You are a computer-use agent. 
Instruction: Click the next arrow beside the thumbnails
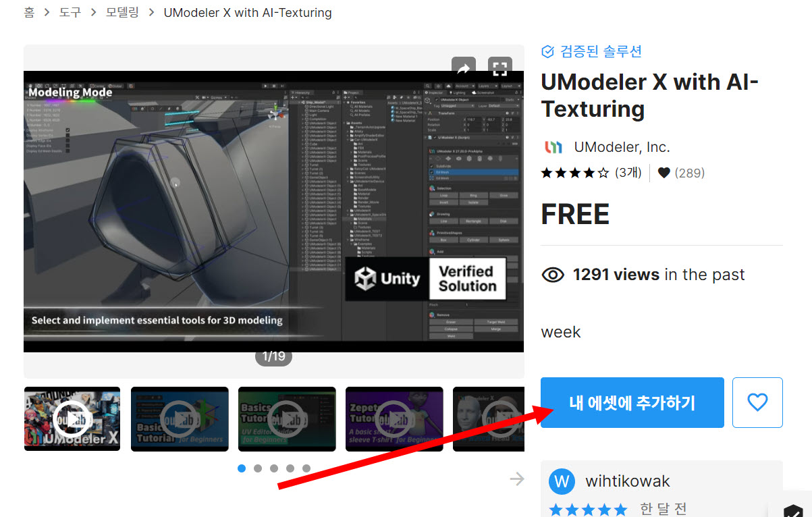(x=517, y=479)
